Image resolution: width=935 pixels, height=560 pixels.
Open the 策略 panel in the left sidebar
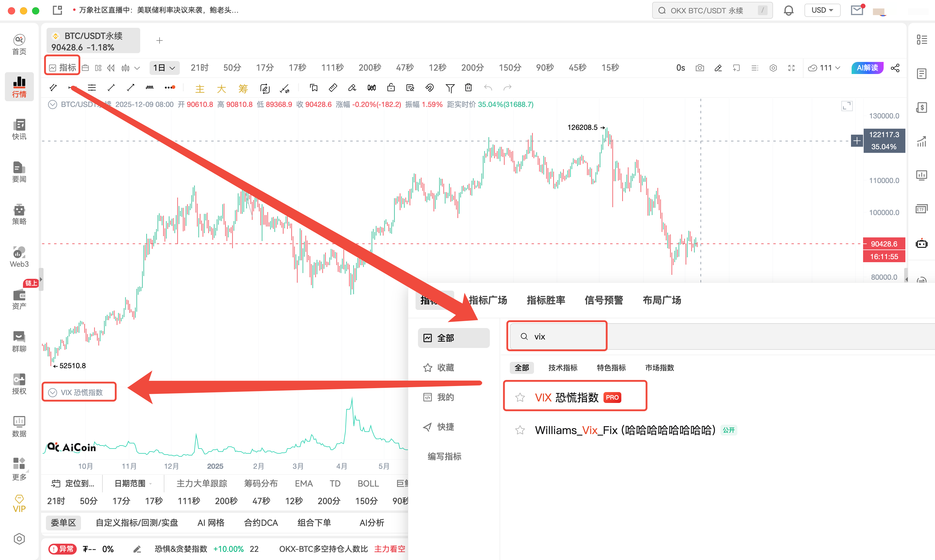[x=19, y=215]
